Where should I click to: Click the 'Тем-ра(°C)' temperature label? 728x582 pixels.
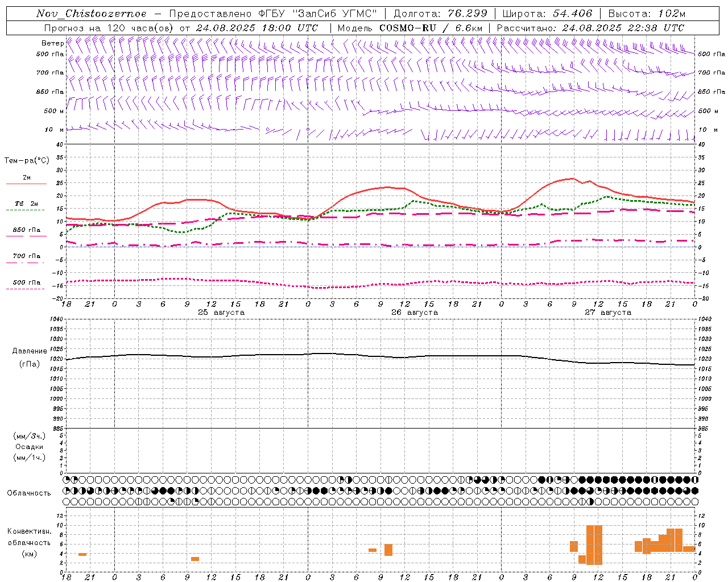[27, 161]
